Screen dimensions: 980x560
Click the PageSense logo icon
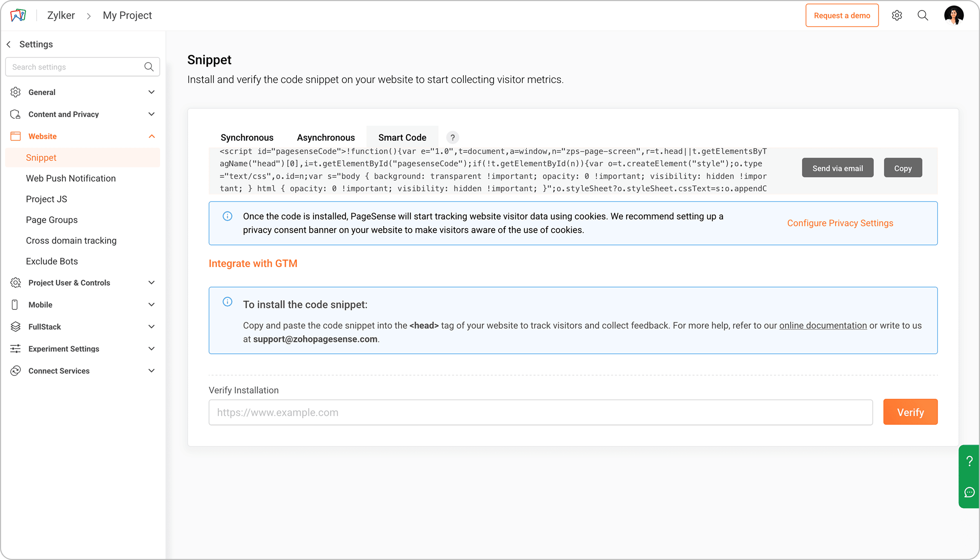(x=18, y=16)
